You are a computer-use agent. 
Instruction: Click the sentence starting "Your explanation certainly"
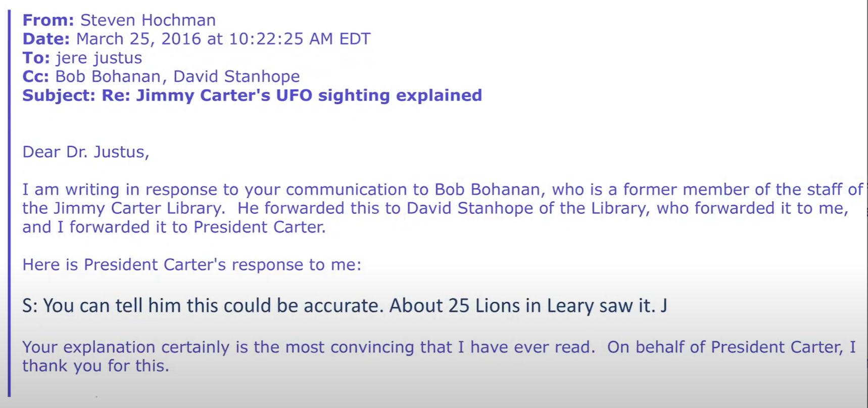439,347
